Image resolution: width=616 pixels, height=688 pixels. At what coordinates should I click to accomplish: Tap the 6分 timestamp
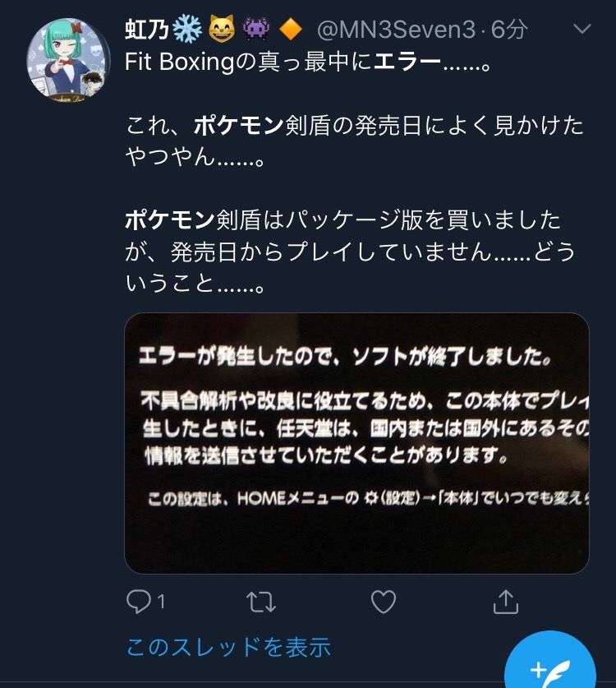(509, 30)
